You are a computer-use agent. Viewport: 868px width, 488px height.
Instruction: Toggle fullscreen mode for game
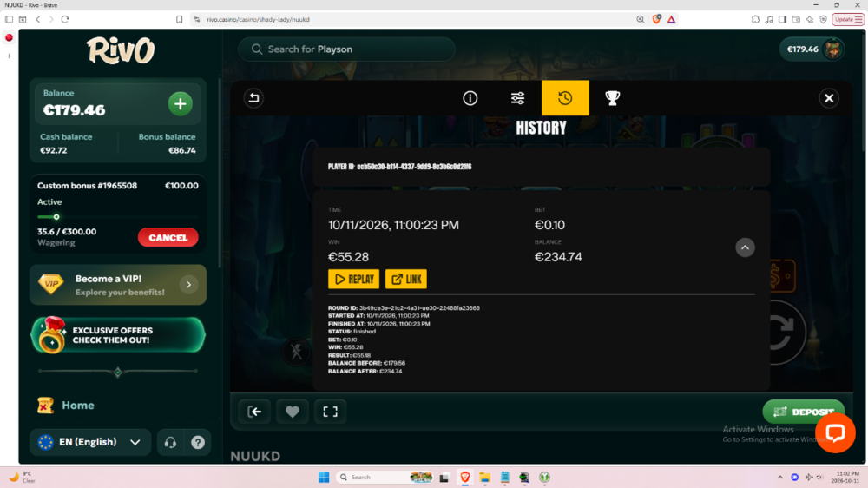(330, 412)
